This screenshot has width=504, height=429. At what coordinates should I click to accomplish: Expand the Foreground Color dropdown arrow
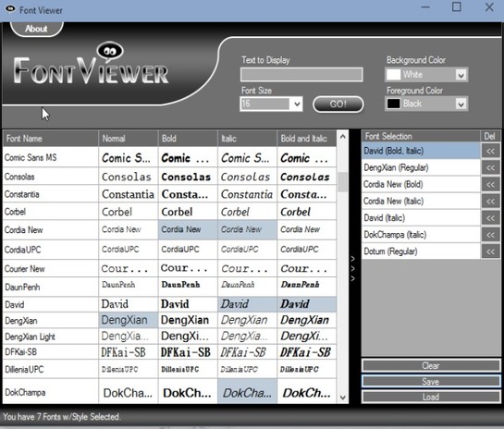[x=461, y=104]
